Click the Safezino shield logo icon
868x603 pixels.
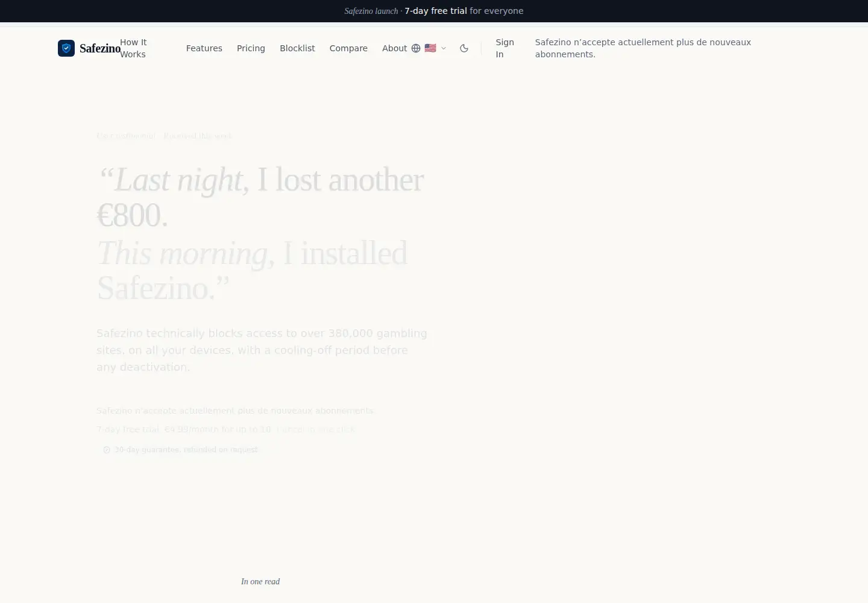click(x=66, y=48)
